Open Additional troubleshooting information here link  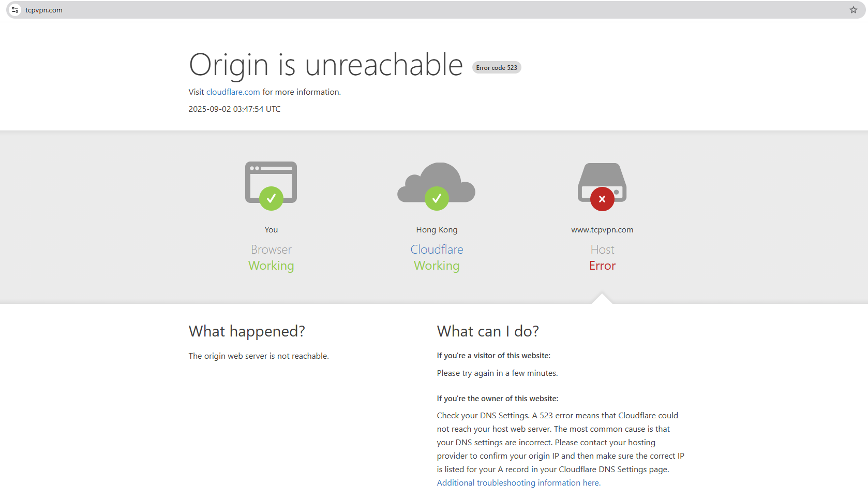519,482
